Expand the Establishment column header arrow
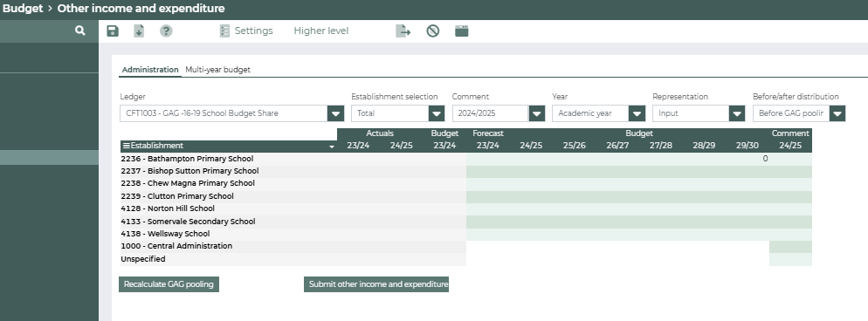This screenshot has width=868, height=321. (332, 147)
